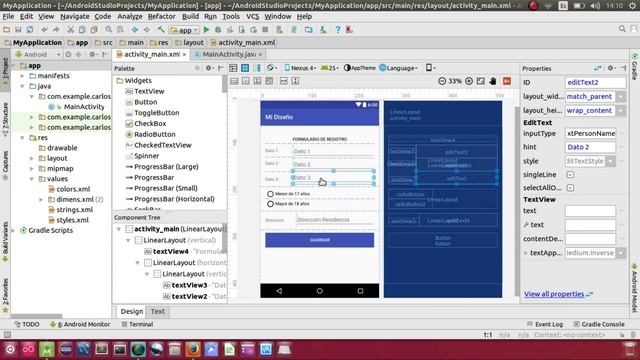Click the ID field editText2
Image resolution: width=640 pixels, height=360 pixels.
tap(595, 82)
